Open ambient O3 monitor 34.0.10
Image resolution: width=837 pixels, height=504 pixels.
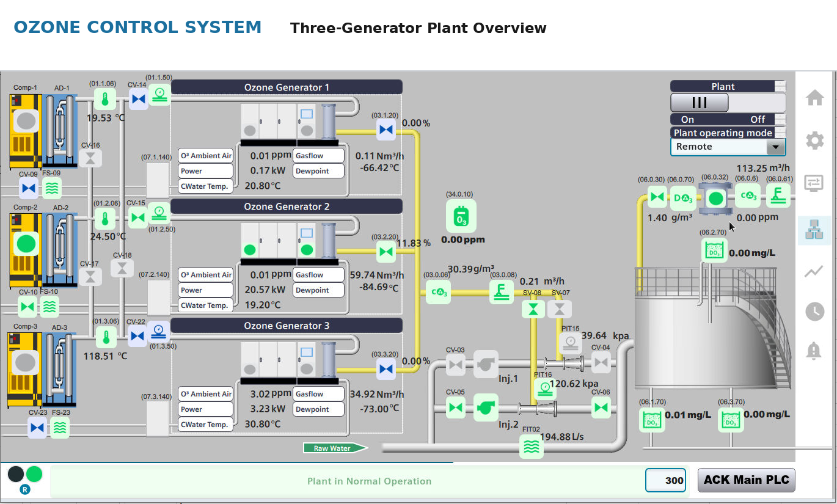[x=462, y=216]
